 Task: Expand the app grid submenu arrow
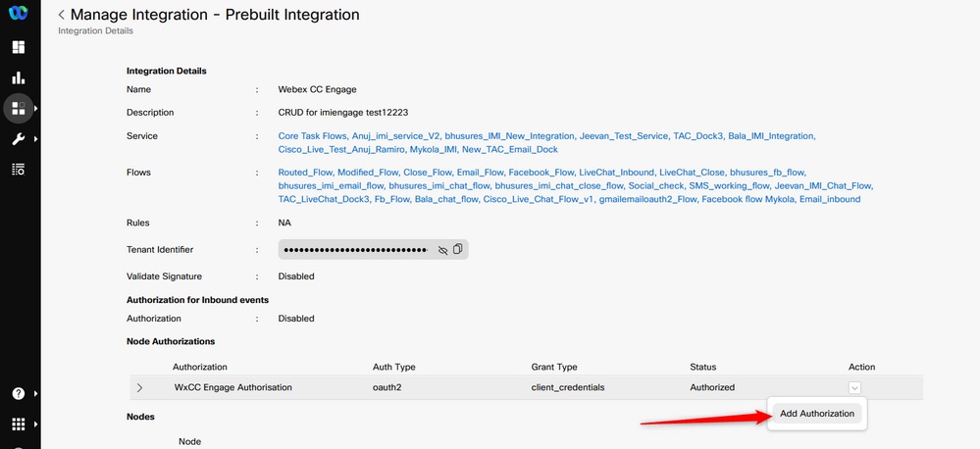[x=36, y=424]
